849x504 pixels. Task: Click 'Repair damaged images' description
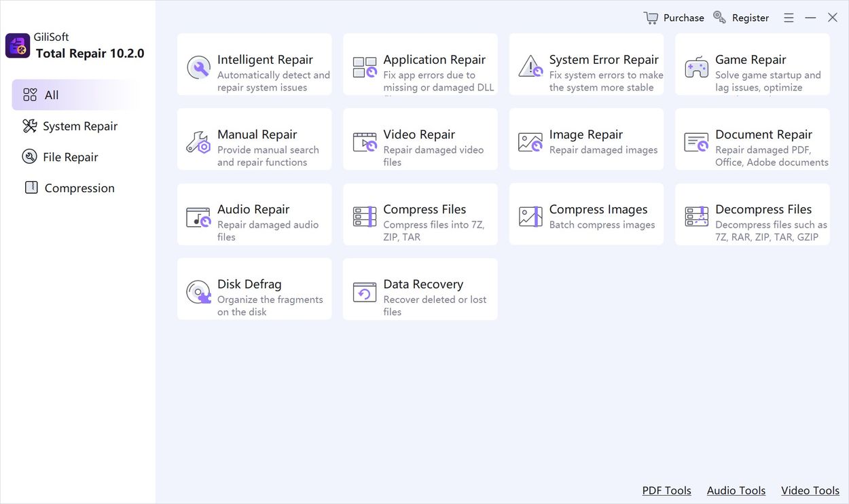(x=603, y=150)
